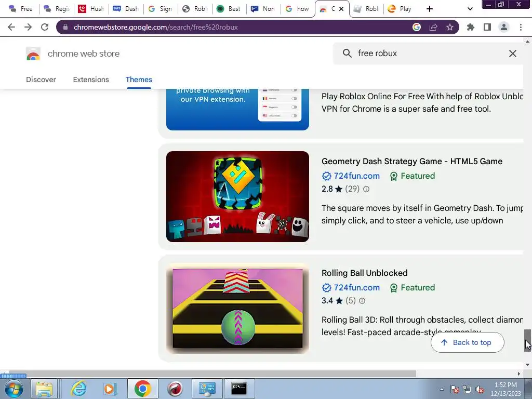532x399 pixels.
Task: Open a new browser tab
Action: 430,9
